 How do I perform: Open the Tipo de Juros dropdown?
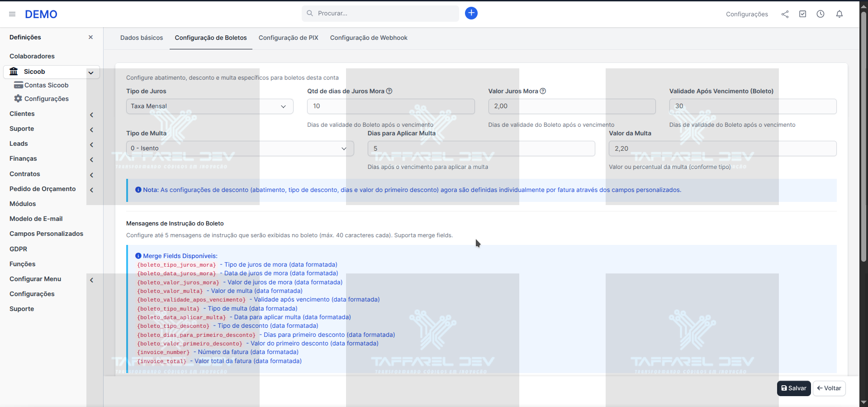coord(210,106)
